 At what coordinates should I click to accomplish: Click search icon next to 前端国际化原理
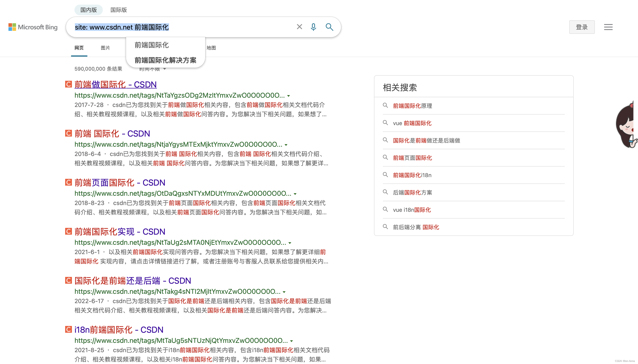(x=385, y=105)
